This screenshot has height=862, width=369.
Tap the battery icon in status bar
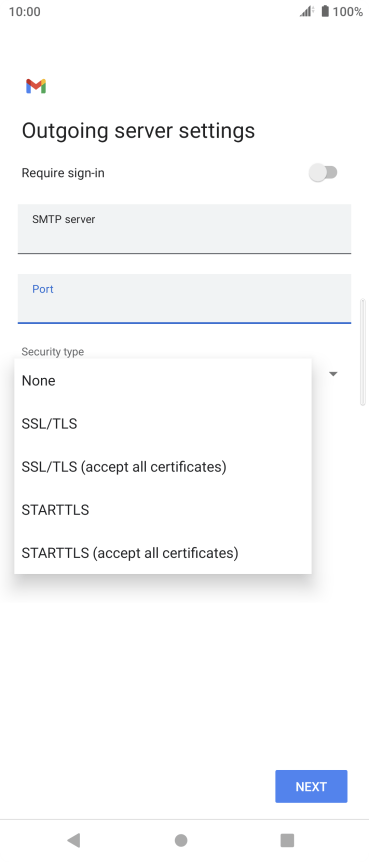(325, 11)
